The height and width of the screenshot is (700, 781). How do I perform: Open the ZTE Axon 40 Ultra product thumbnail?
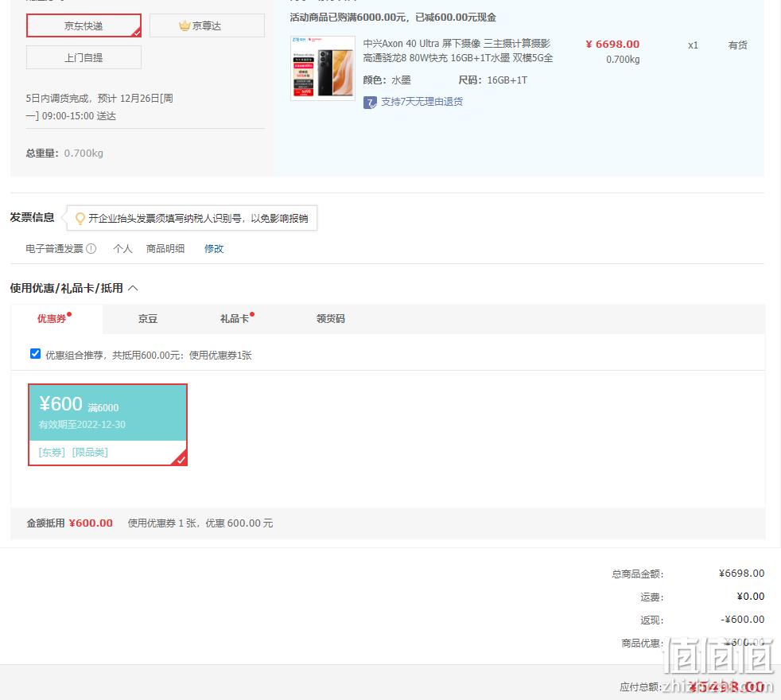coord(323,68)
